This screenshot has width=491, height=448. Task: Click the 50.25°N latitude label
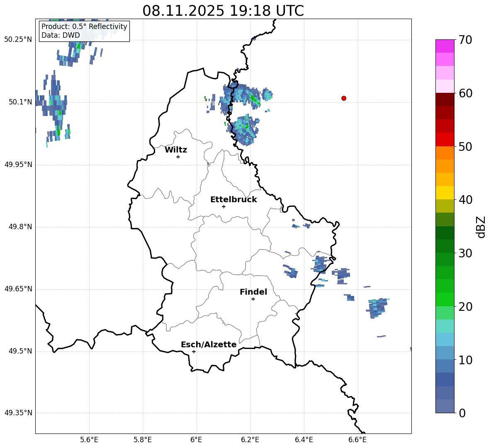click(x=18, y=40)
